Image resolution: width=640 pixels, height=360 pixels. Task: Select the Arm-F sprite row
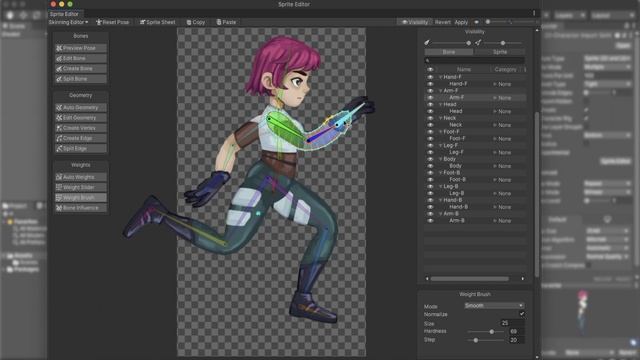(x=475, y=98)
